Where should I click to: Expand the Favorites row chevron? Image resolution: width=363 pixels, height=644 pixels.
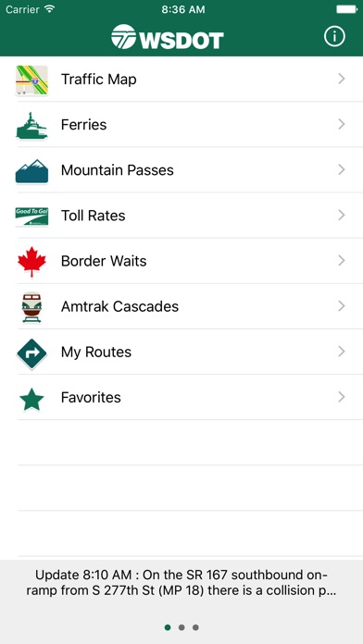(341, 397)
